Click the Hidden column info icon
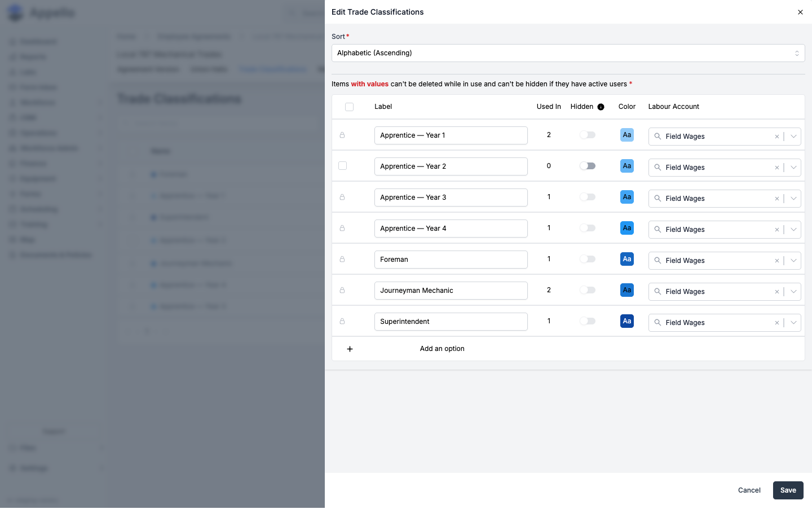 coord(601,107)
